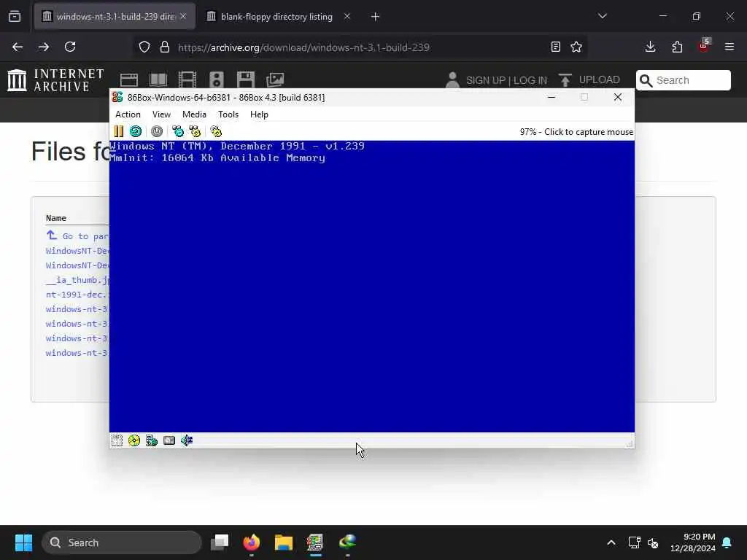Open Internet Archive Web section icon
This screenshot has height=560, width=747.
click(129, 79)
